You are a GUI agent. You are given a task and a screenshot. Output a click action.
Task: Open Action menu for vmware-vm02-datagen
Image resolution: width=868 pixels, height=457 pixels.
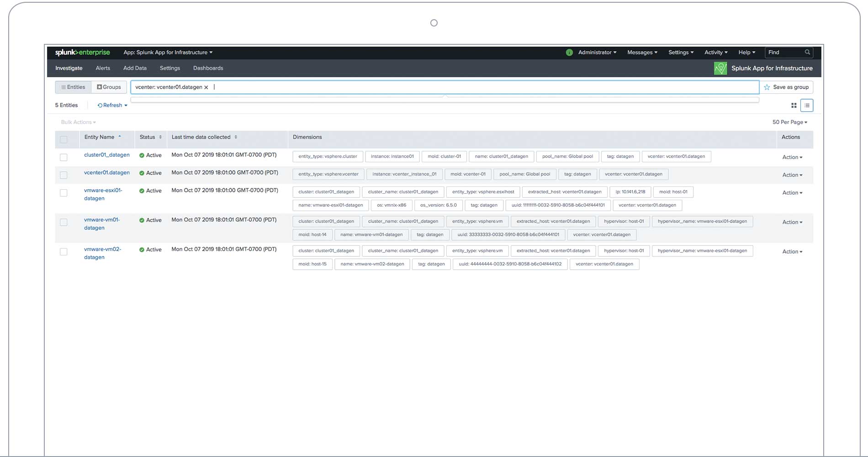[792, 252]
